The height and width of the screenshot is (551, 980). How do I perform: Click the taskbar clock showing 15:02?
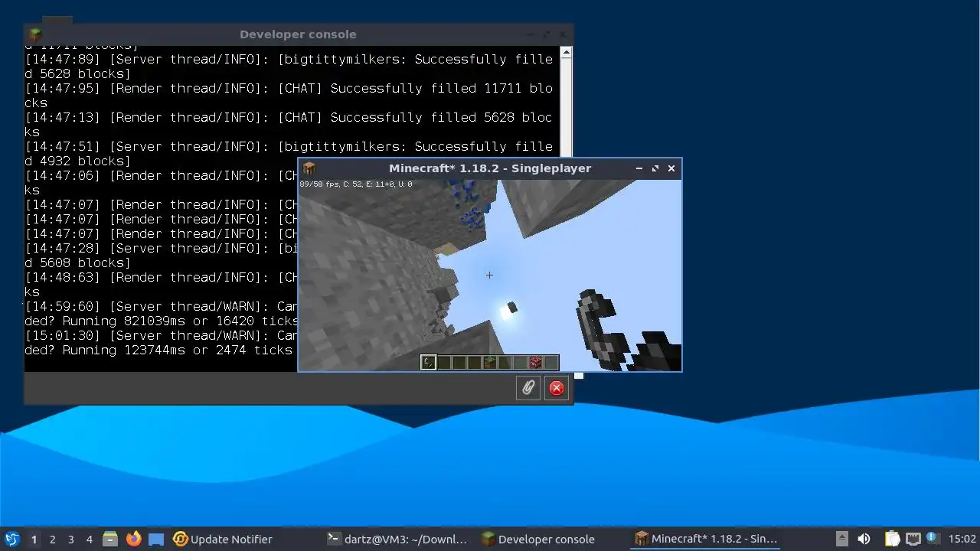point(962,539)
